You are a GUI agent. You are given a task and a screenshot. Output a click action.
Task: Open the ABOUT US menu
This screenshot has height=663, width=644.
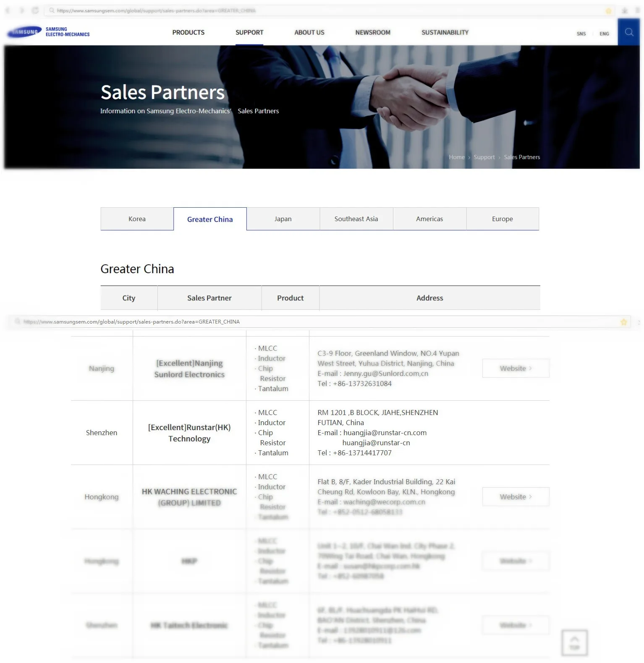(309, 32)
